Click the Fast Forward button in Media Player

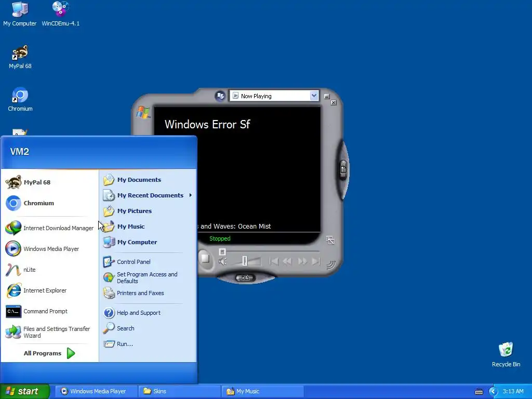click(x=302, y=261)
